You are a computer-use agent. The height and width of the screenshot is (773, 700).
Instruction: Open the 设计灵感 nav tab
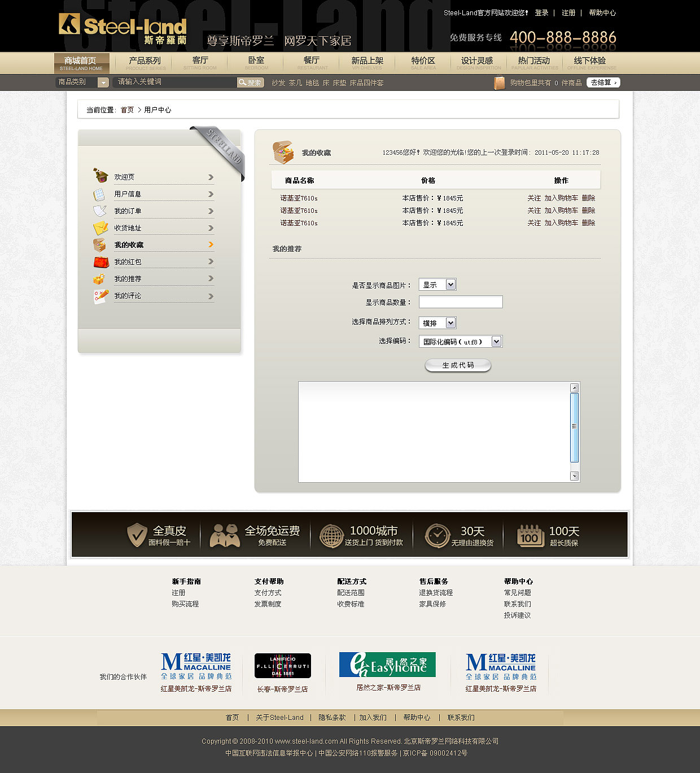pyautogui.click(x=478, y=63)
